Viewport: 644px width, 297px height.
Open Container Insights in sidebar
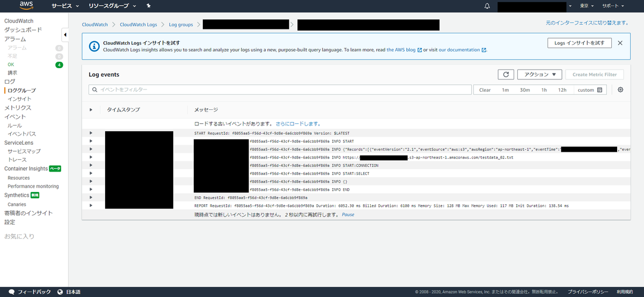(26, 168)
